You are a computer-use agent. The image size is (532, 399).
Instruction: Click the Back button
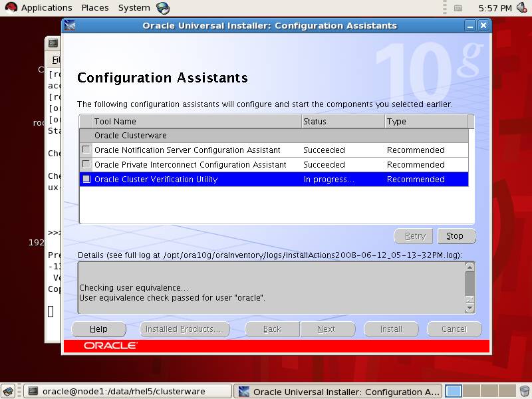[x=272, y=329]
